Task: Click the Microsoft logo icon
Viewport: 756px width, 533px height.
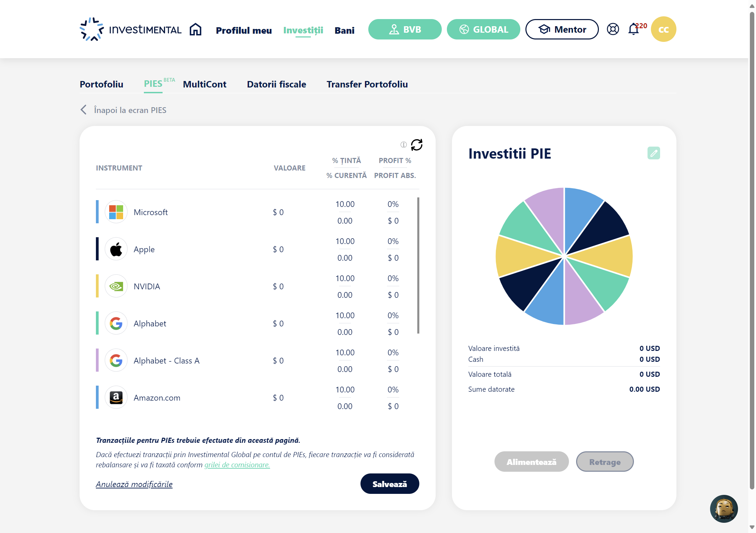Action: 116,212
